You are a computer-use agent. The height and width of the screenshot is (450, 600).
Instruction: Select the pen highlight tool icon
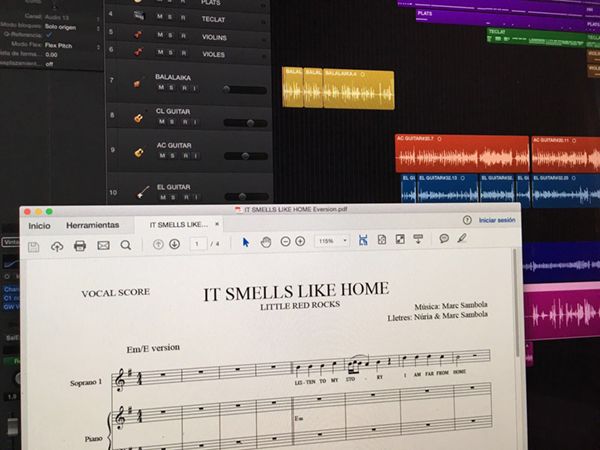tap(462, 238)
